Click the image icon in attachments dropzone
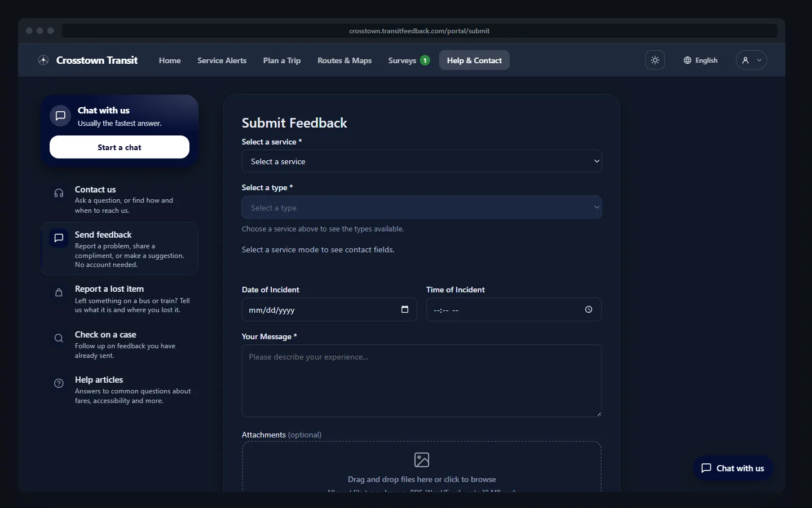 coord(422,460)
